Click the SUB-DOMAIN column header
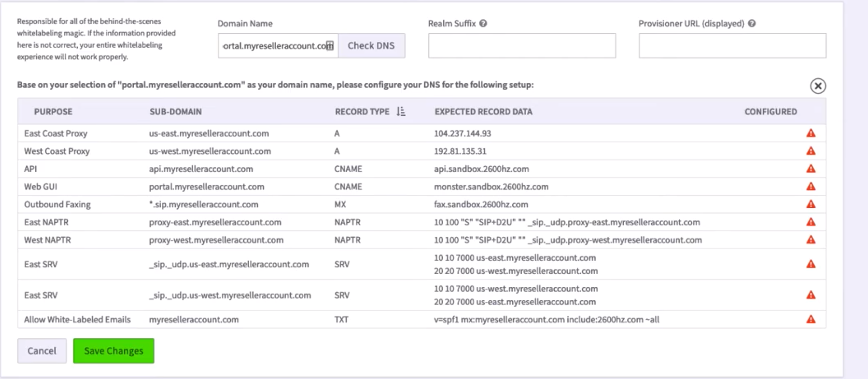 click(x=176, y=112)
